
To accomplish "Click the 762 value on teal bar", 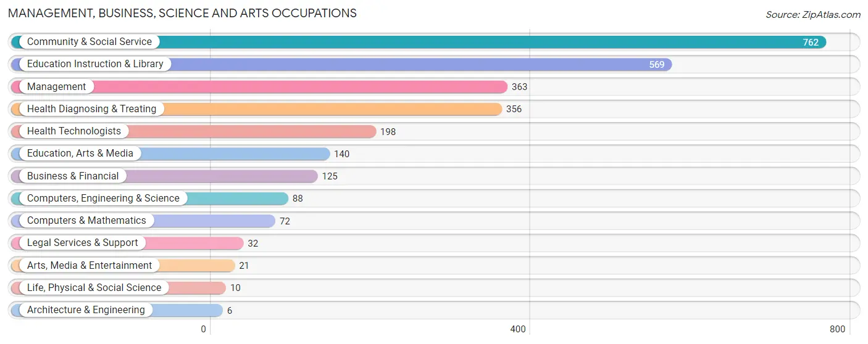I will pos(811,43).
